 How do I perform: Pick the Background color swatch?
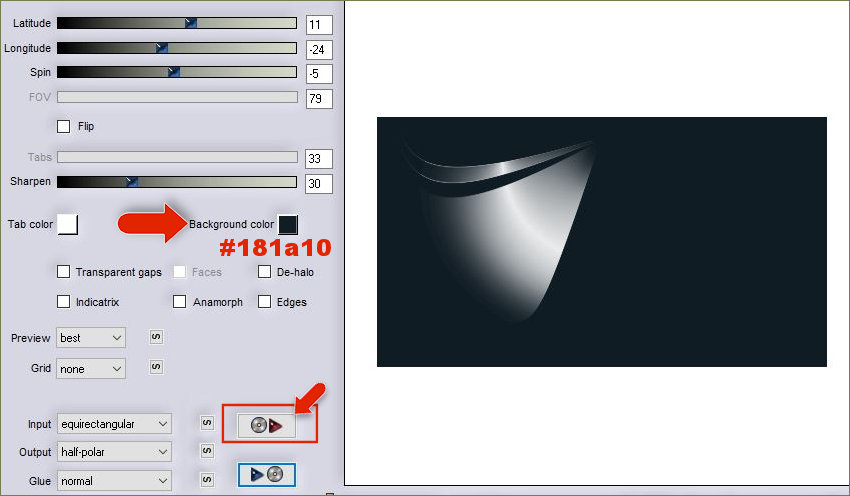pyautogui.click(x=288, y=224)
